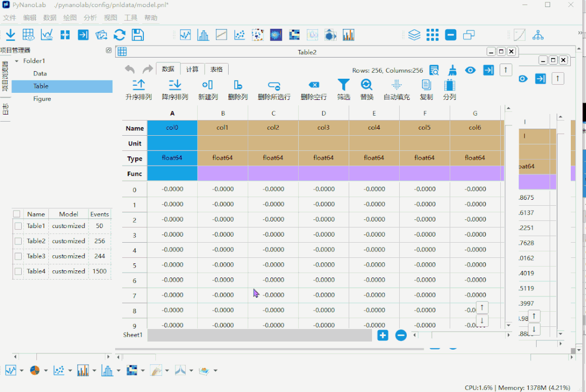Click the Table2 vertical scrollbar down arrow
Screen dimensions: 586x392
[x=508, y=325]
